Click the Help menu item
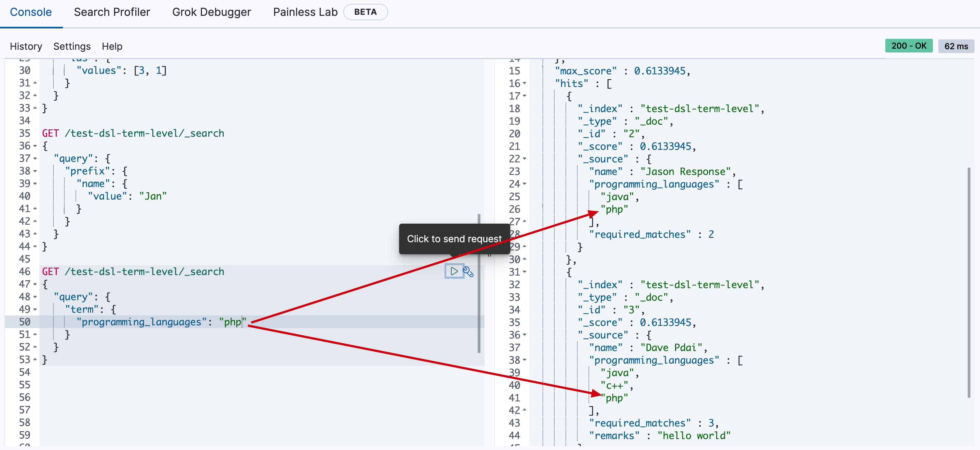 tap(111, 46)
